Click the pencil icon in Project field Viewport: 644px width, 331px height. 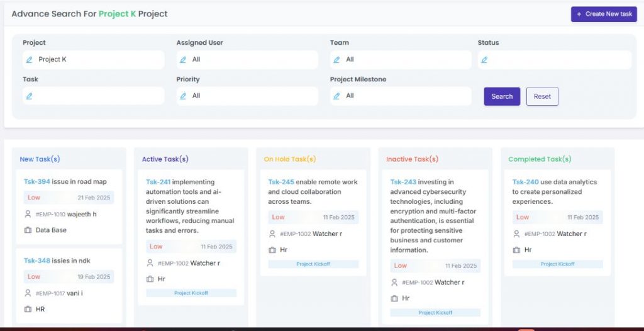[29, 60]
